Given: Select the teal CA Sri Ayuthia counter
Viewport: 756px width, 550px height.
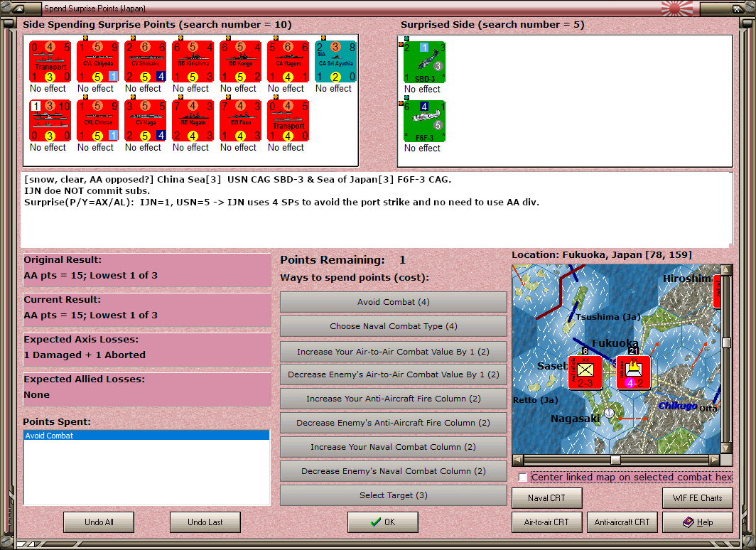Looking at the screenshot, I should (x=335, y=62).
